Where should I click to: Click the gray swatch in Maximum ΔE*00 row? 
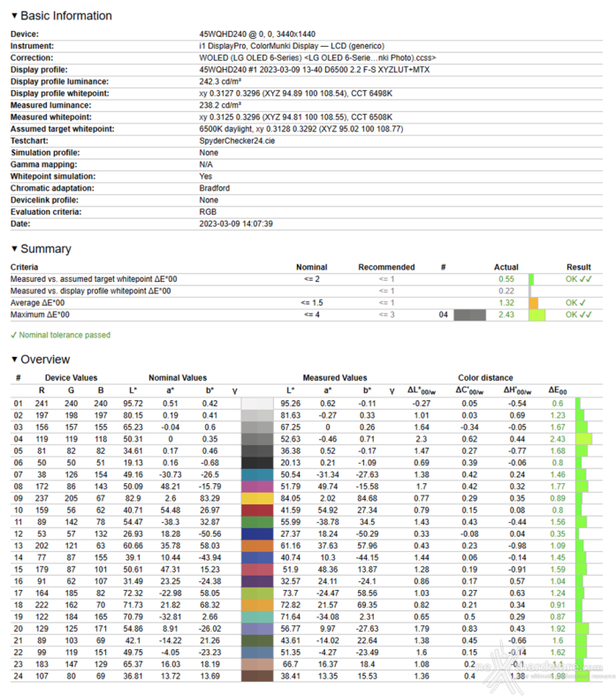pyautogui.click(x=469, y=314)
